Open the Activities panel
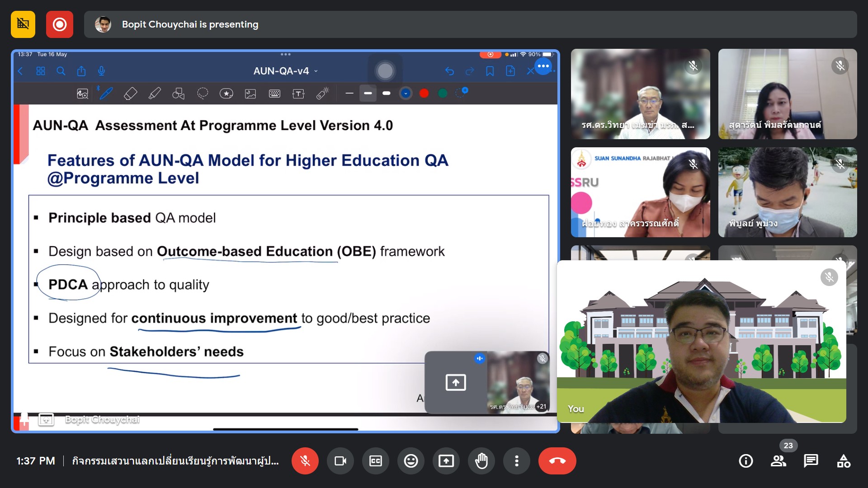Screen dimensions: 868x488 click(843, 461)
